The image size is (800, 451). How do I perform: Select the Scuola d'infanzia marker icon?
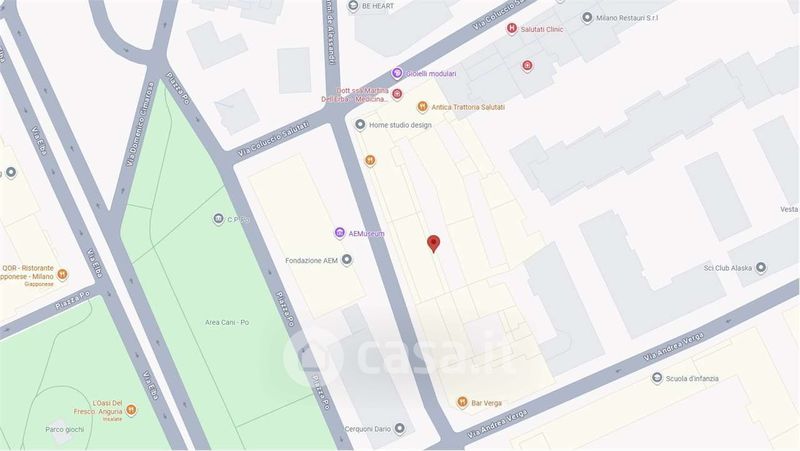(657, 378)
